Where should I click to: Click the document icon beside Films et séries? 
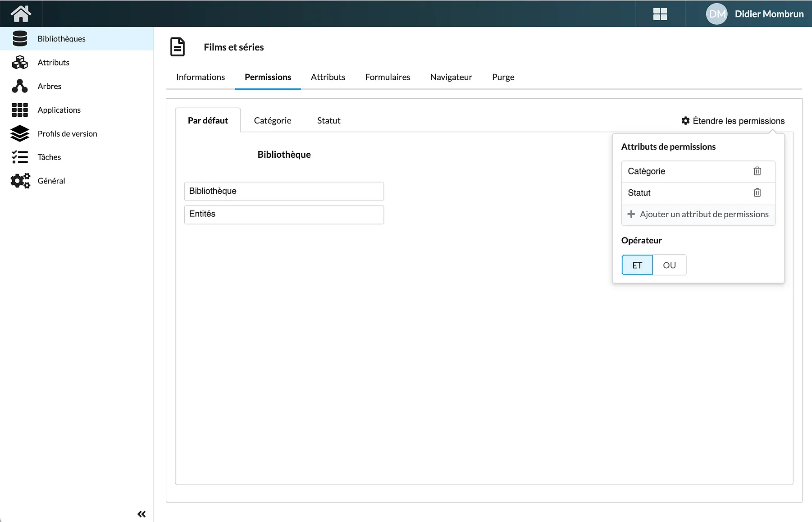(178, 47)
